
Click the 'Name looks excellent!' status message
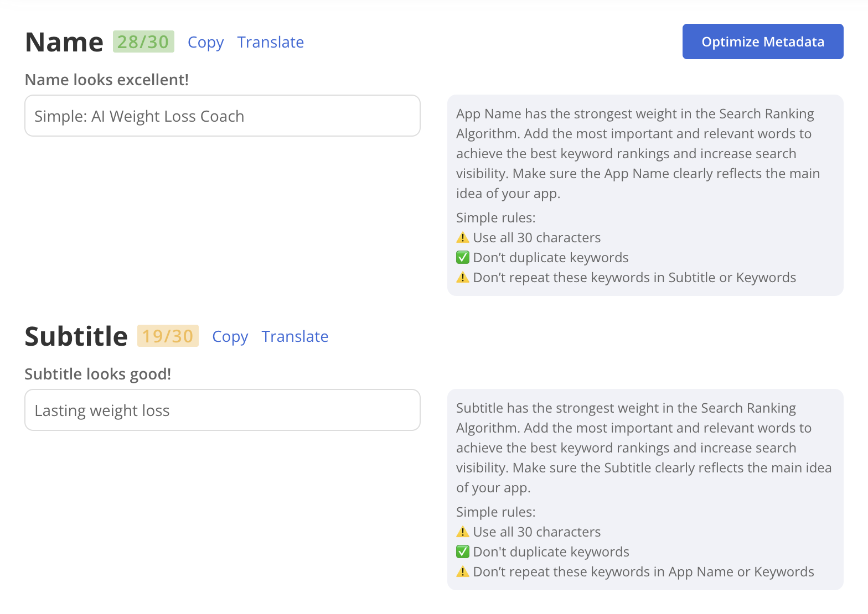tap(107, 80)
